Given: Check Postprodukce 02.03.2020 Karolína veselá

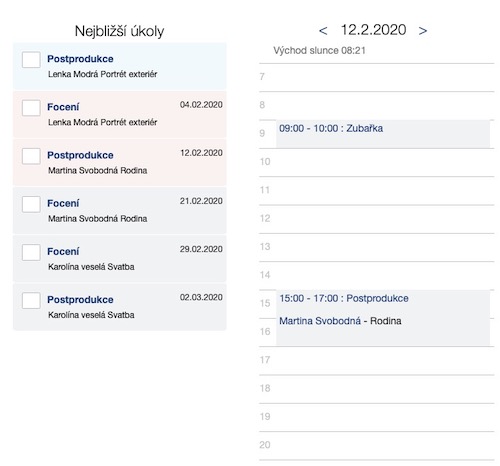Looking at the screenshot, I should tap(31, 300).
